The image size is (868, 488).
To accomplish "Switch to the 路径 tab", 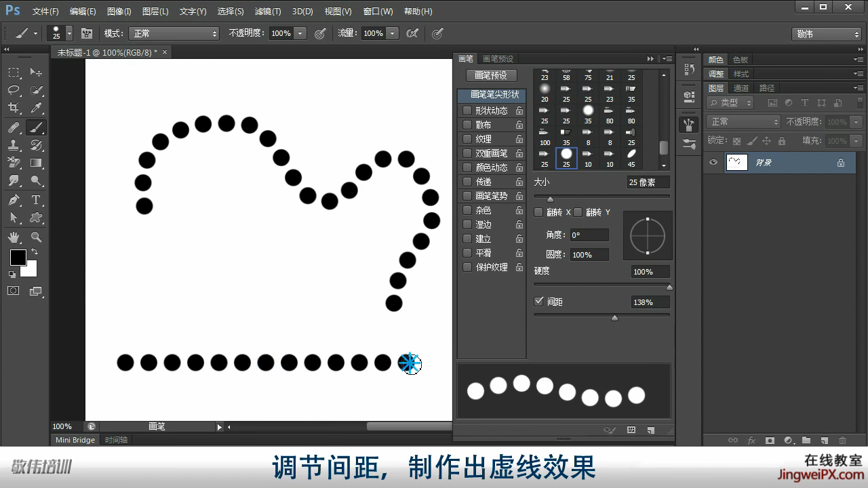I will [767, 88].
